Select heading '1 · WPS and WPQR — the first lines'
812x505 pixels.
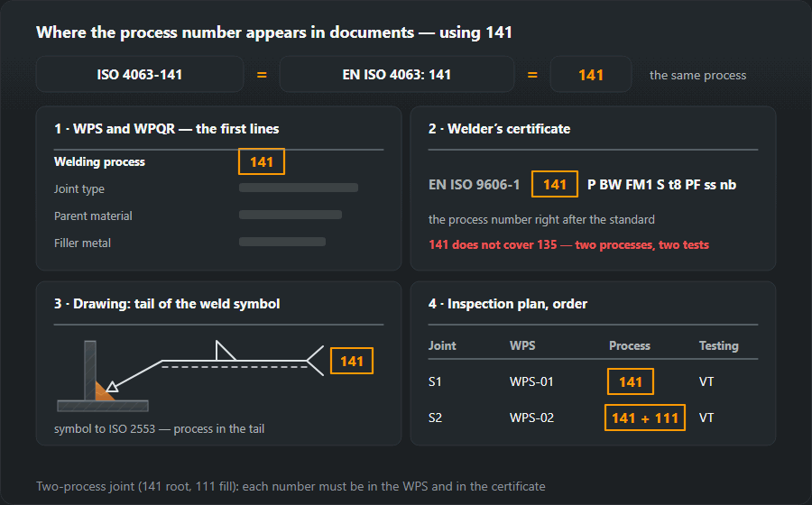(166, 128)
